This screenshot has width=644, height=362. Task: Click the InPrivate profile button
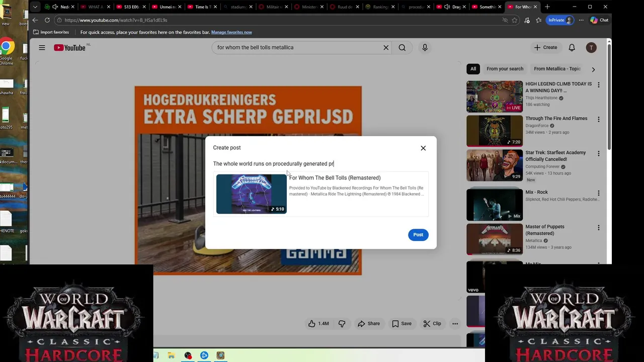click(560, 20)
